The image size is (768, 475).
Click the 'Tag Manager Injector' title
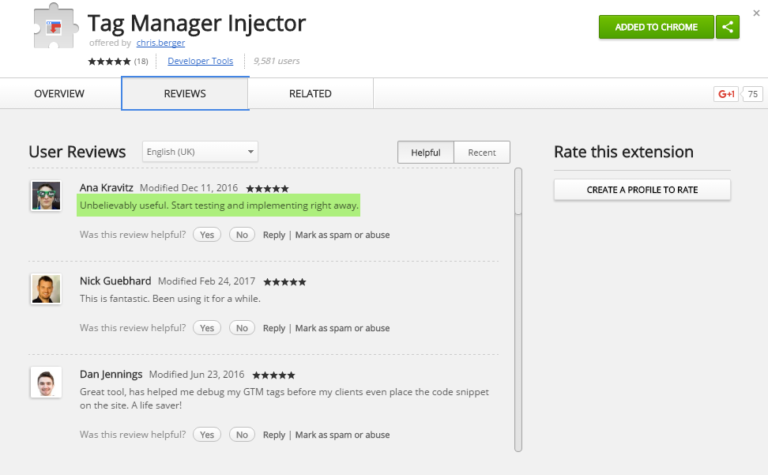(x=196, y=24)
